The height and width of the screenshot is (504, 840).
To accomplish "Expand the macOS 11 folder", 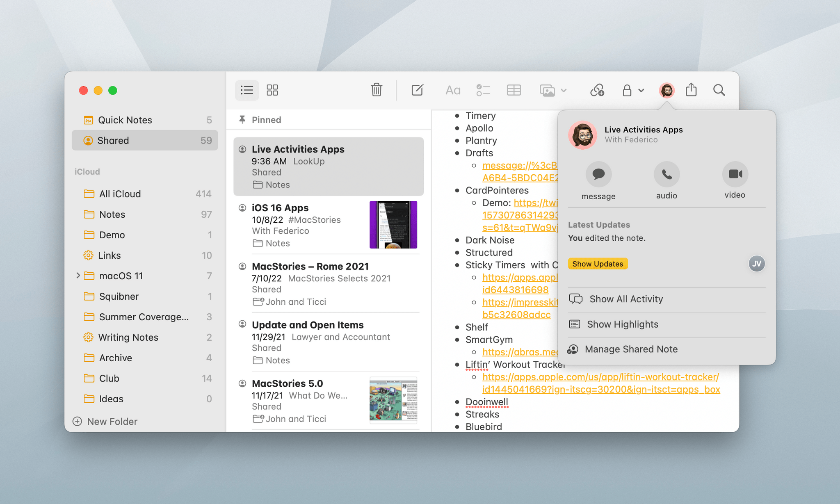I will pyautogui.click(x=78, y=276).
